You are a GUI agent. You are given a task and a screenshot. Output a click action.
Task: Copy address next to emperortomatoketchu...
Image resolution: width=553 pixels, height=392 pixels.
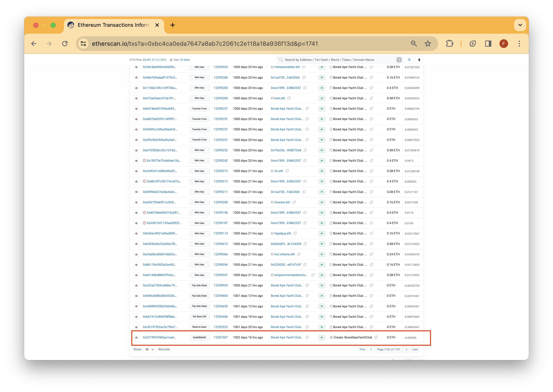313,275
